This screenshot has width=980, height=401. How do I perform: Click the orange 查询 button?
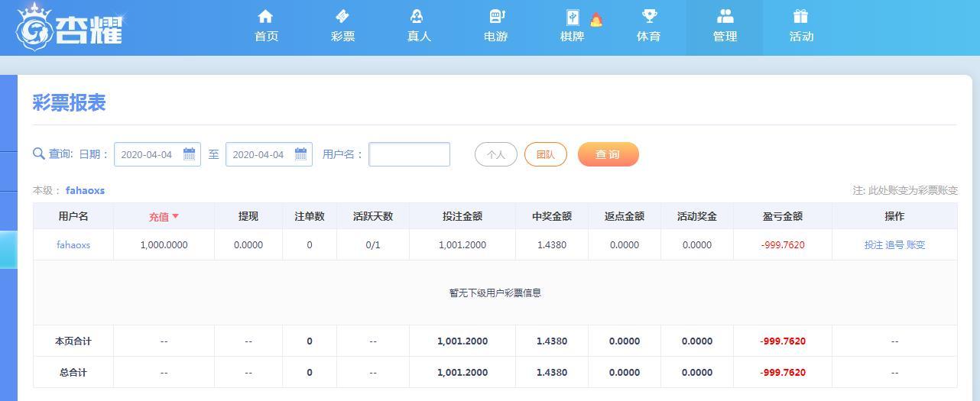[608, 154]
